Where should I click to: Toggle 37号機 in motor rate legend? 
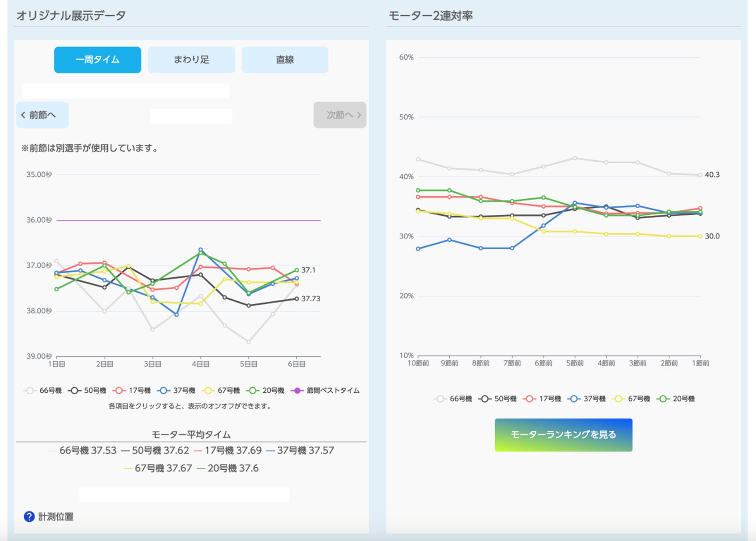587,399
